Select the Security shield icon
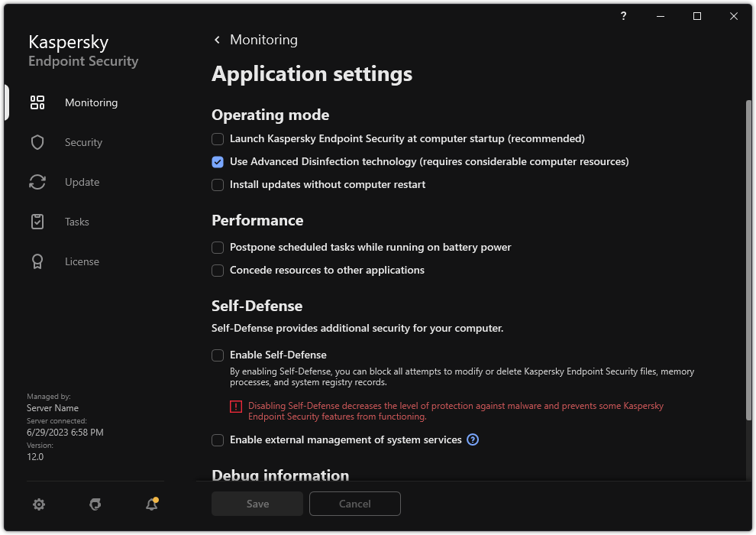The width and height of the screenshot is (756, 535). tap(37, 142)
